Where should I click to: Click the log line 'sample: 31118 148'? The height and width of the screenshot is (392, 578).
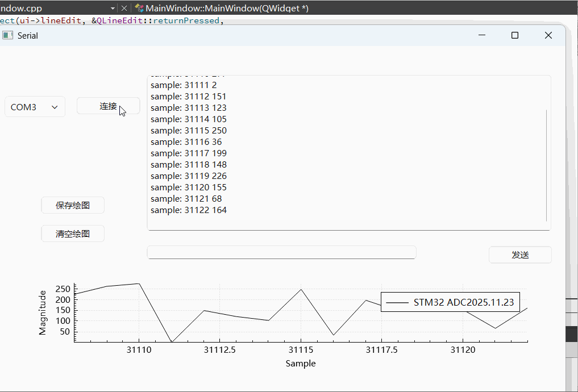pos(188,165)
